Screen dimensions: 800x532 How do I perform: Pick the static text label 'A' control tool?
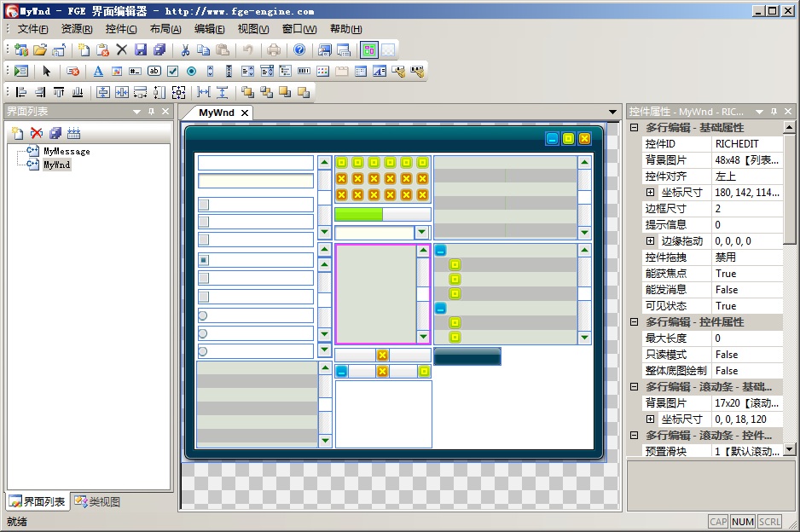click(98, 72)
